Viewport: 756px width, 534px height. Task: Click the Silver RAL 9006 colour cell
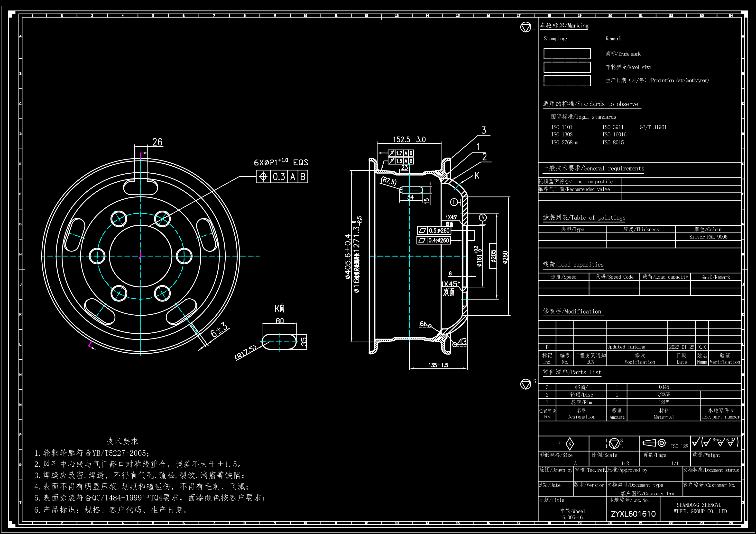click(708, 237)
